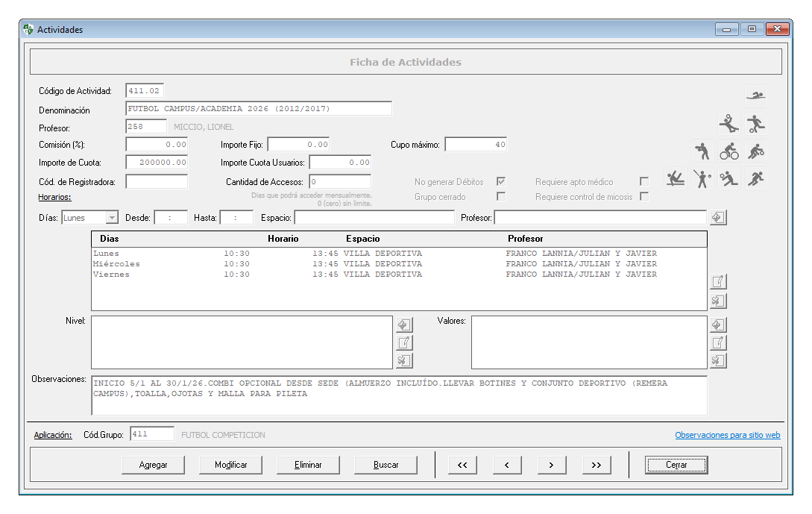Check the Requiere apto médico box

pos(643,181)
